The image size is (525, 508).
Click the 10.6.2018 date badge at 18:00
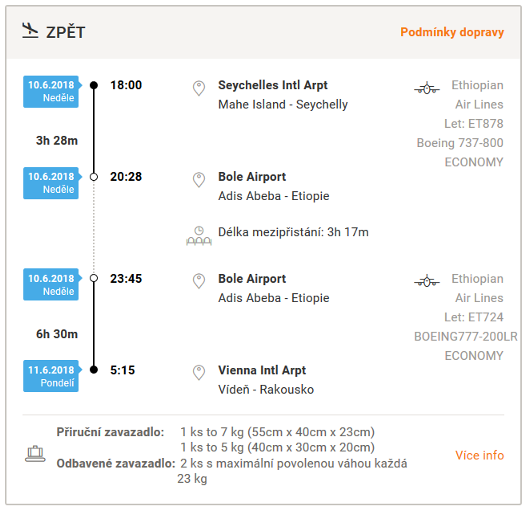52,92
